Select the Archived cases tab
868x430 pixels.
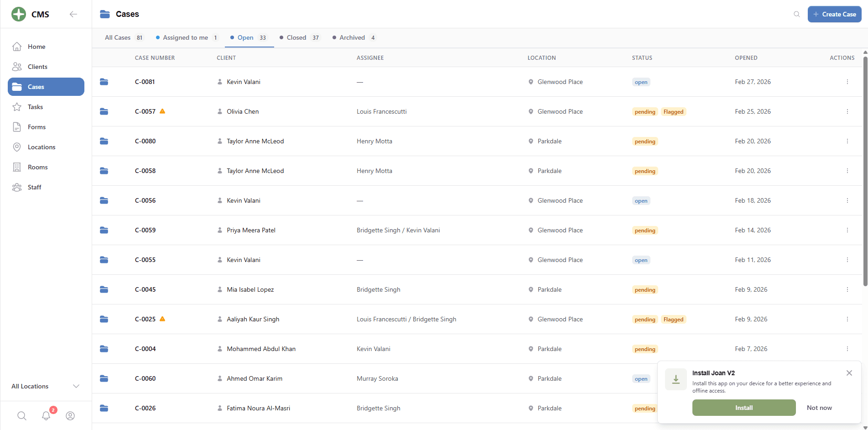[354, 37]
